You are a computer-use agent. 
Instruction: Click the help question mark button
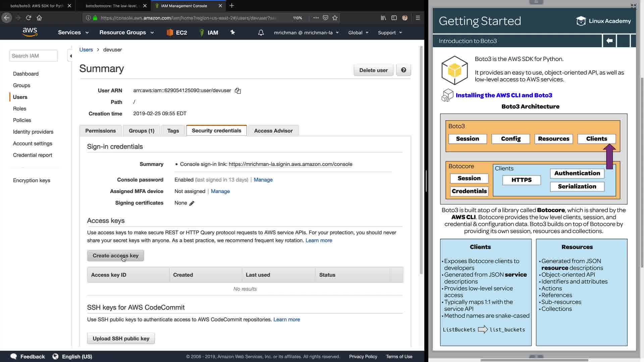pyautogui.click(x=403, y=70)
